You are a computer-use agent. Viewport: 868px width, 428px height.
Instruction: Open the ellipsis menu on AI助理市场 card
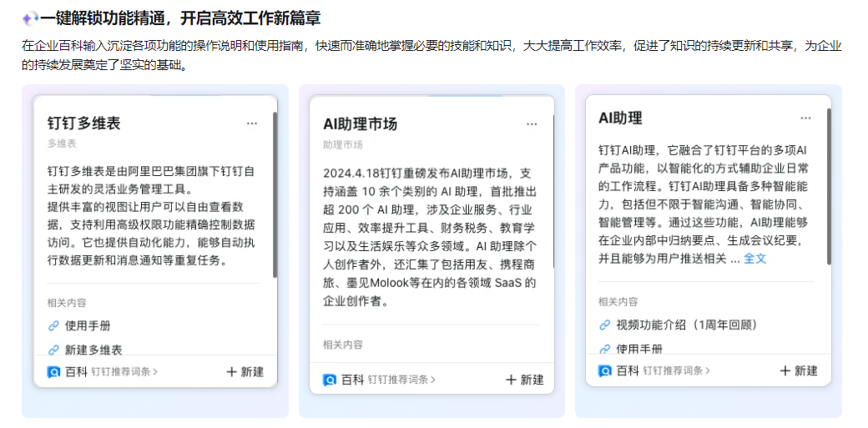coord(532,124)
